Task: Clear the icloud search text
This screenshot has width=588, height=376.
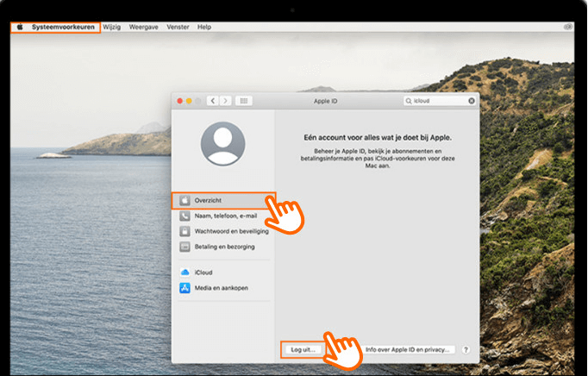Action: 472,101
